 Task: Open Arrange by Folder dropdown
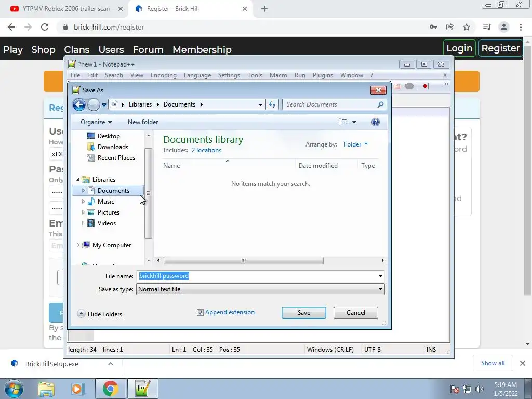pos(355,144)
